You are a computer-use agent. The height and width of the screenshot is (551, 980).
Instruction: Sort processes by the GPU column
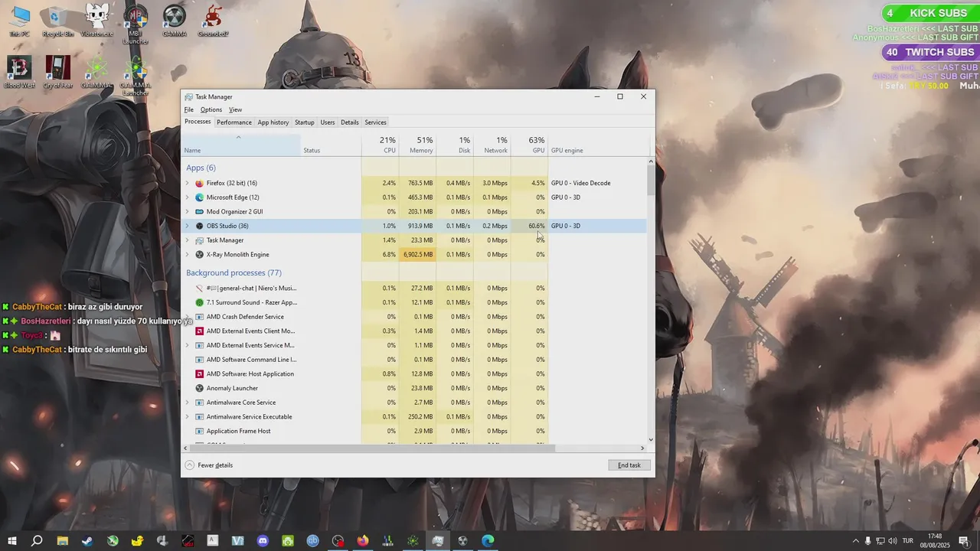click(530, 145)
